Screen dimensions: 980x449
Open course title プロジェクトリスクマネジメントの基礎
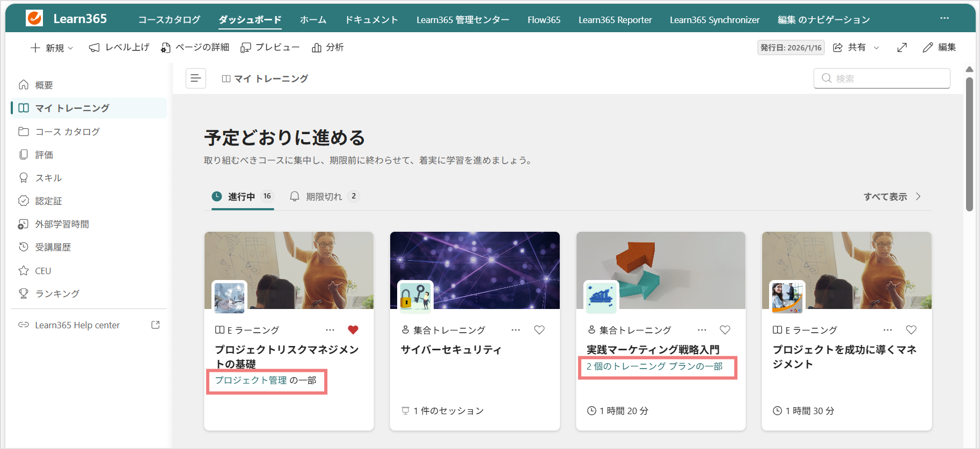287,357
